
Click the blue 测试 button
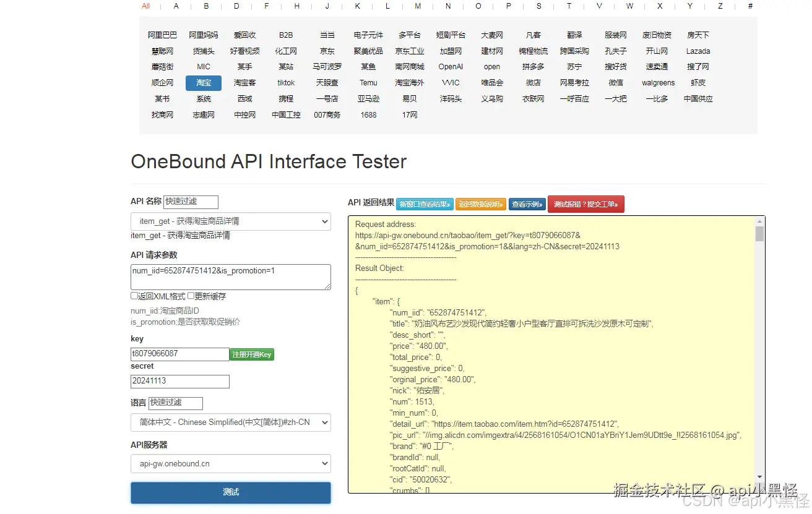pos(231,492)
